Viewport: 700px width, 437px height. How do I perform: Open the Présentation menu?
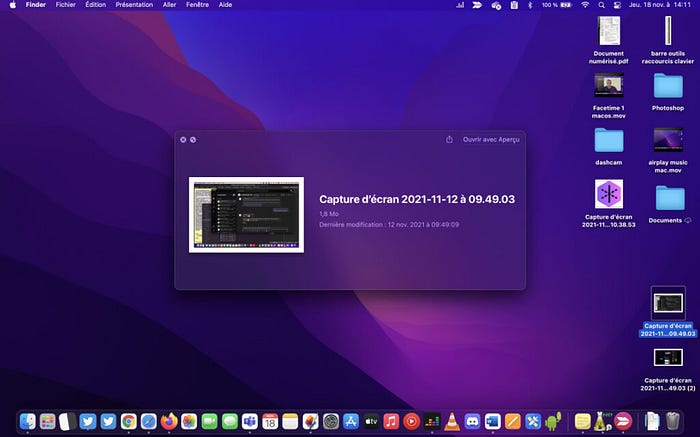click(x=134, y=5)
